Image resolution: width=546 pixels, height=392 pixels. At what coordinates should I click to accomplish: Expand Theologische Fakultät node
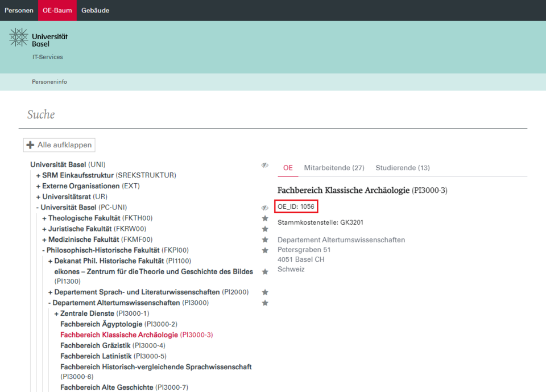coord(44,218)
